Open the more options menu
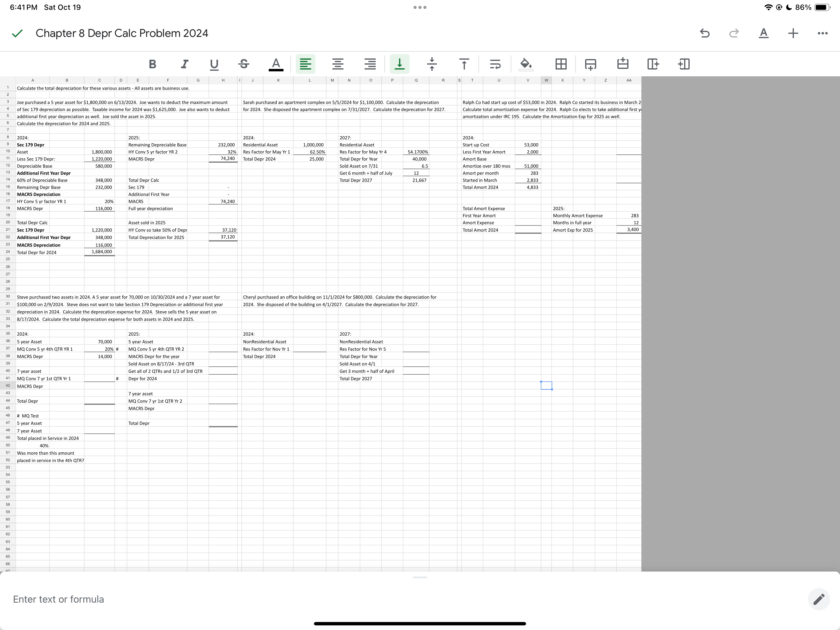Image resolution: width=840 pixels, height=630 pixels. coord(822,34)
